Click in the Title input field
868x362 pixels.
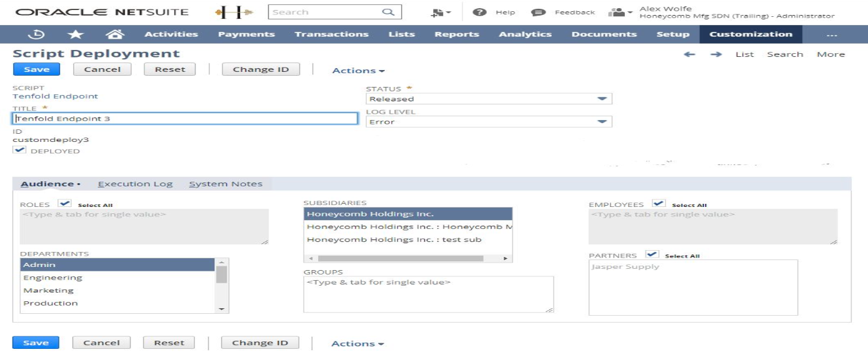[x=185, y=118]
